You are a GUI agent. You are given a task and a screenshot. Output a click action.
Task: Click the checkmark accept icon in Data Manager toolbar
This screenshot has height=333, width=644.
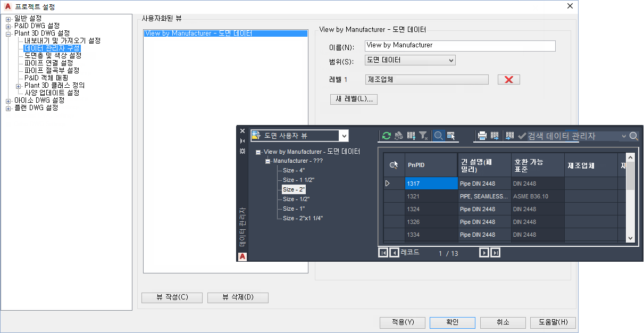point(522,136)
